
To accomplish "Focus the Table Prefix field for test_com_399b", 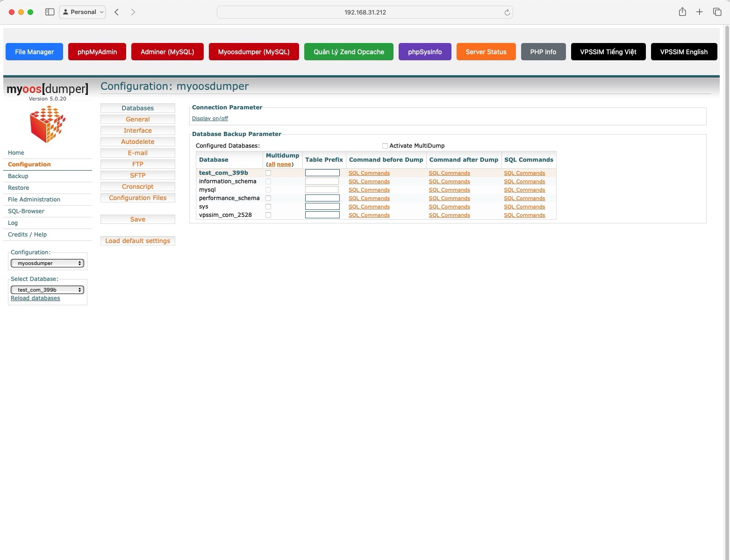I will (322, 173).
